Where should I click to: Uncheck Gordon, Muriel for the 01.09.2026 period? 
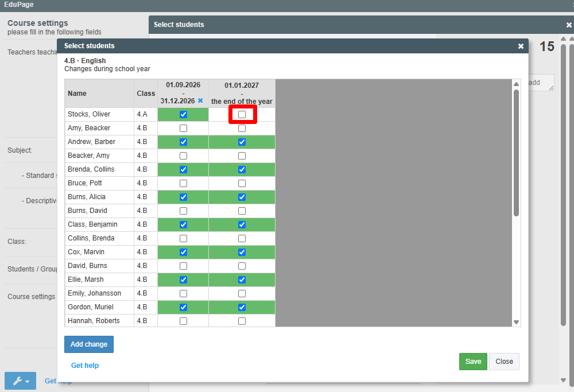[184, 308]
